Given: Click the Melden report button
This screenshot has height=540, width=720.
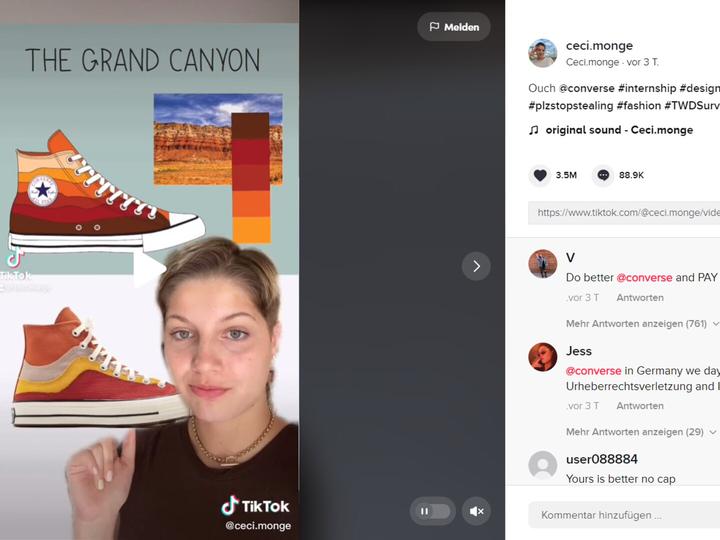Looking at the screenshot, I should [x=454, y=27].
